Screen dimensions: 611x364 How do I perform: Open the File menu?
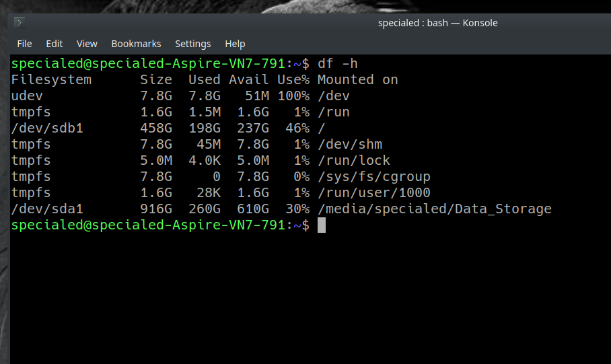point(24,44)
